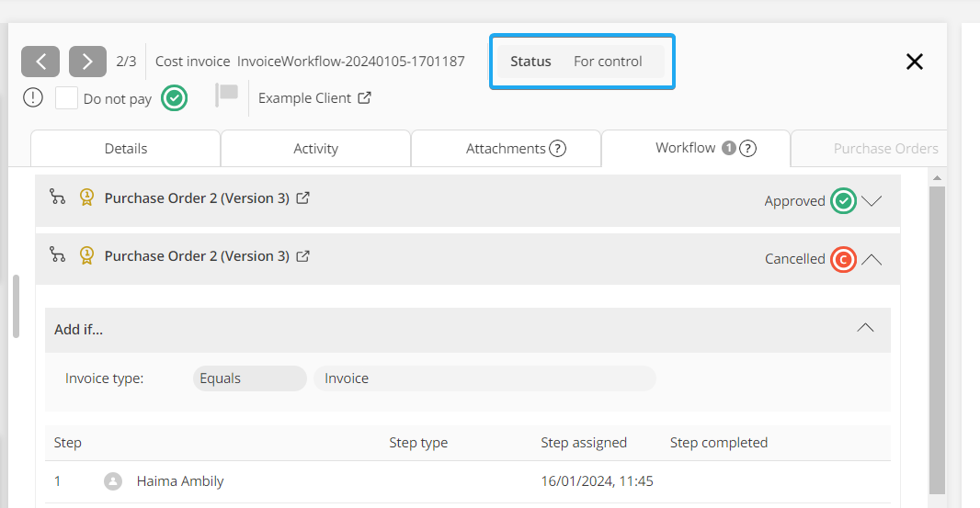Click the Workflow tab help question icon
This screenshot has width=980, height=508.
tap(748, 148)
